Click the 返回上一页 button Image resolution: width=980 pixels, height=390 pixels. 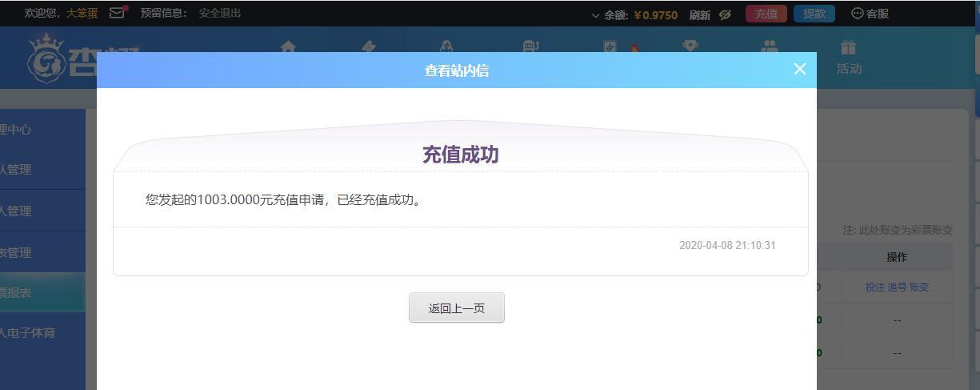coord(457,308)
